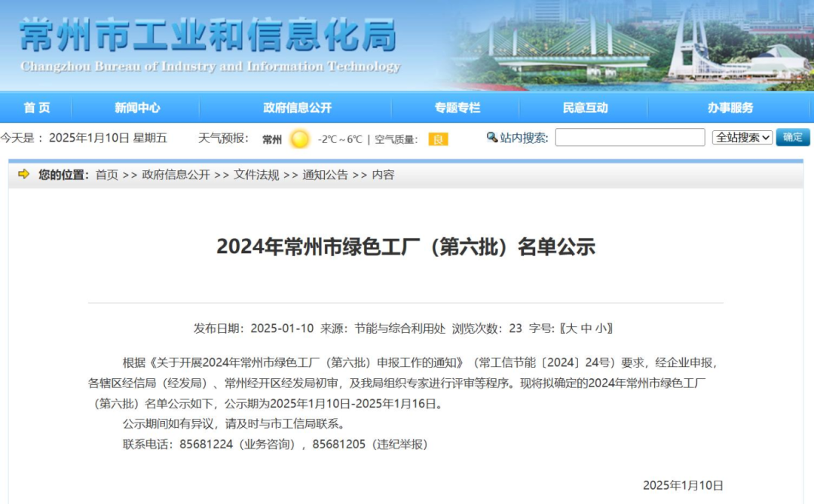Click the 首页 breadcrumb link
The image size is (814, 504).
click(107, 175)
